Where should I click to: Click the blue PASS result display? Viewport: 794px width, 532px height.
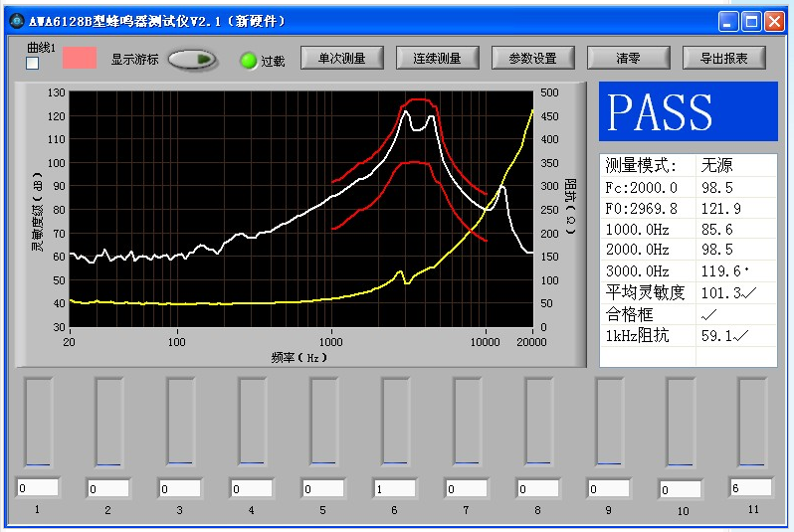pyautogui.click(x=688, y=111)
